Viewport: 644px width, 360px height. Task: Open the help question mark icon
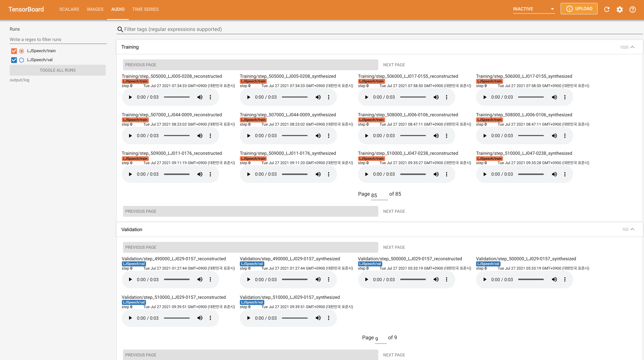point(632,10)
